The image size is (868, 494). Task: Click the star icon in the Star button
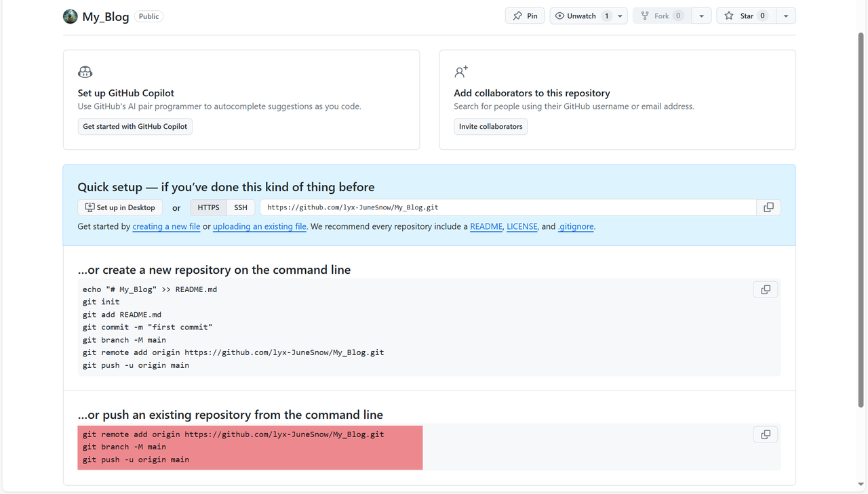[x=729, y=16]
